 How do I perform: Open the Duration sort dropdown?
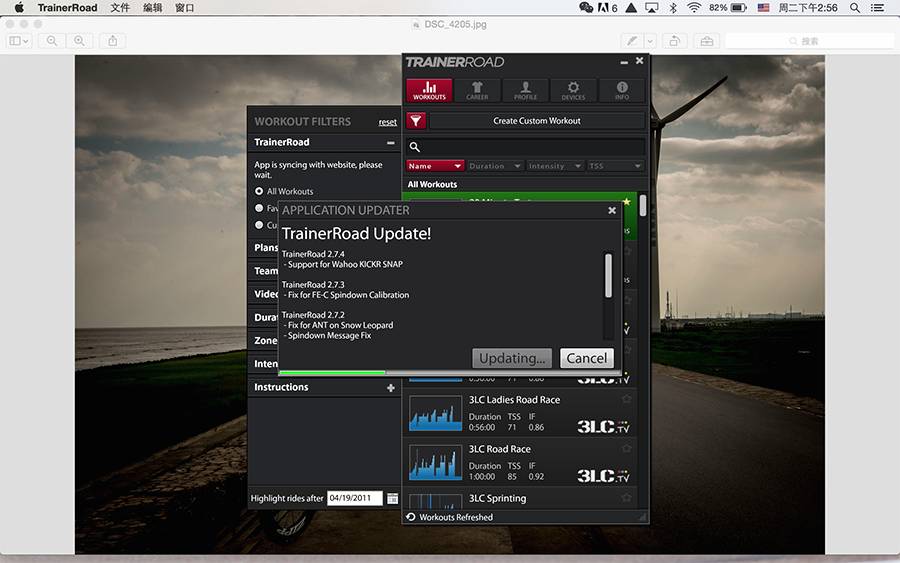coord(495,166)
